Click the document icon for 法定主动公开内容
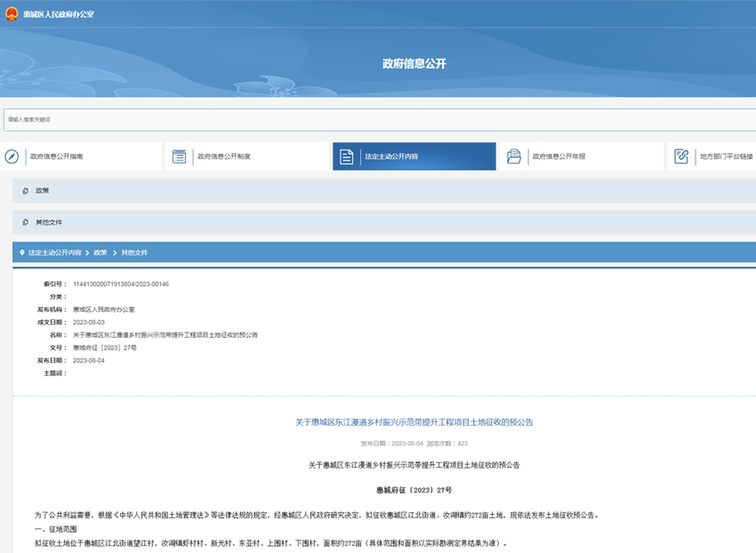Image resolution: width=756 pixels, height=553 pixels. (x=347, y=156)
